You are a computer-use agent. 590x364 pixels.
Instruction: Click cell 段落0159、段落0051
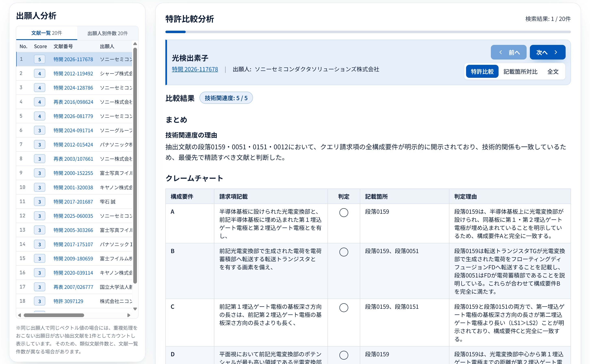pos(392,251)
